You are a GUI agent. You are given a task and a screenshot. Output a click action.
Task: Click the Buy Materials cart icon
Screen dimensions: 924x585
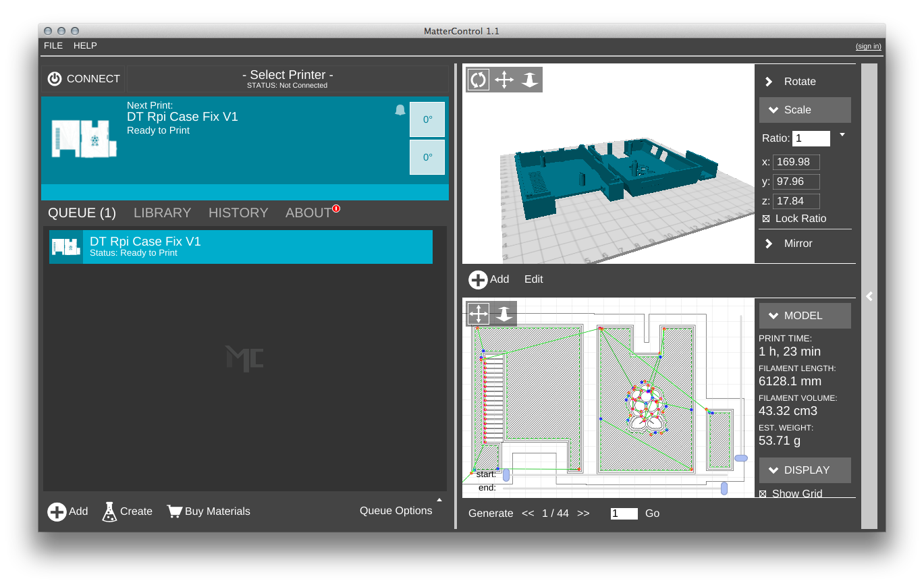(x=175, y=511)
